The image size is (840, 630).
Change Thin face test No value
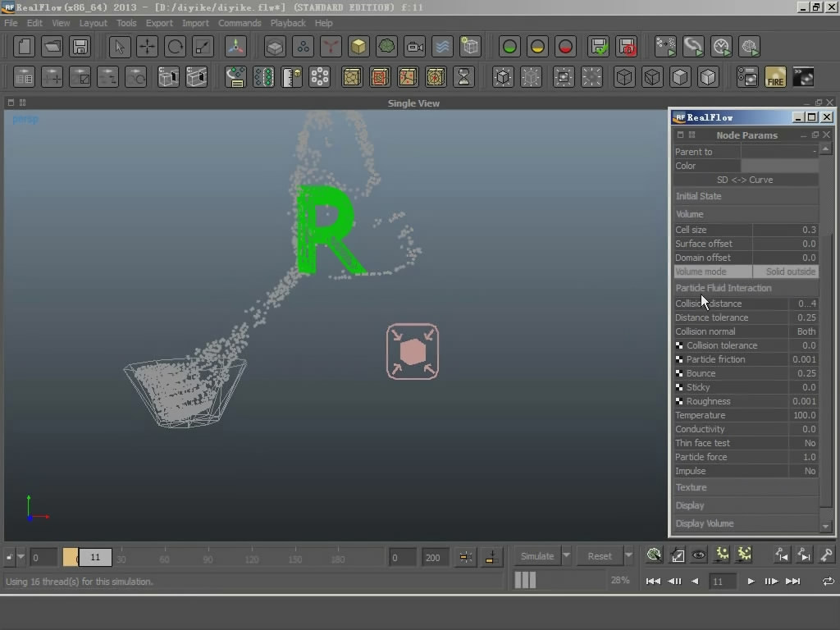(803, 443)
